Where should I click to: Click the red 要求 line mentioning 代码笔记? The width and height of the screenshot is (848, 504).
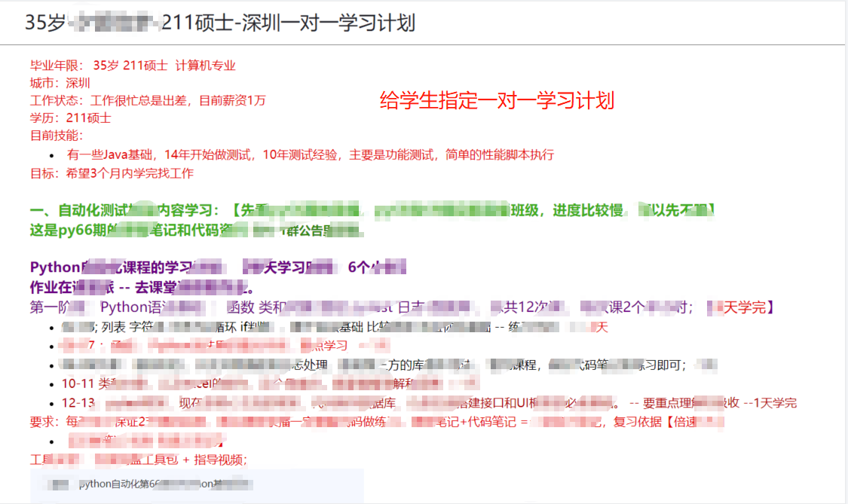coord(377,422)
